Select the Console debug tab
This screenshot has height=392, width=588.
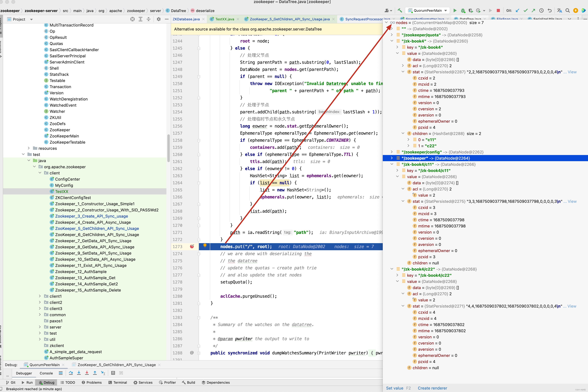[x=46, y=373]
